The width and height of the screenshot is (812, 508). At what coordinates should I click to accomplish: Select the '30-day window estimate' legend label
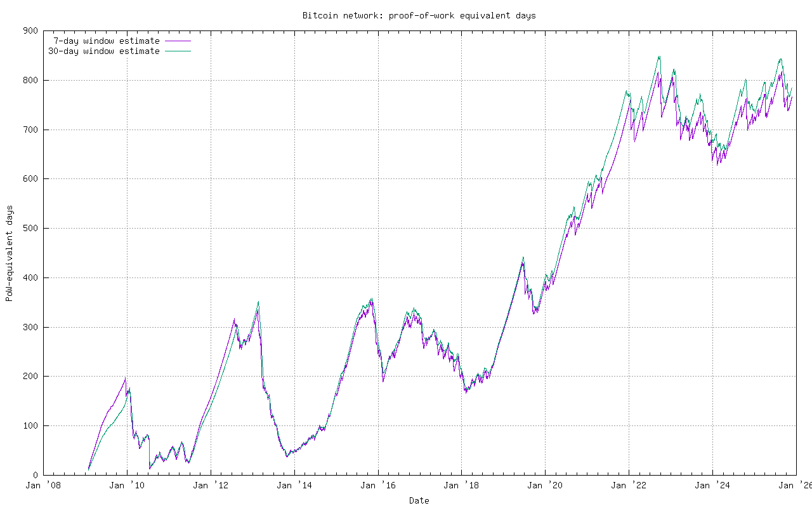[x=103, y=51]
